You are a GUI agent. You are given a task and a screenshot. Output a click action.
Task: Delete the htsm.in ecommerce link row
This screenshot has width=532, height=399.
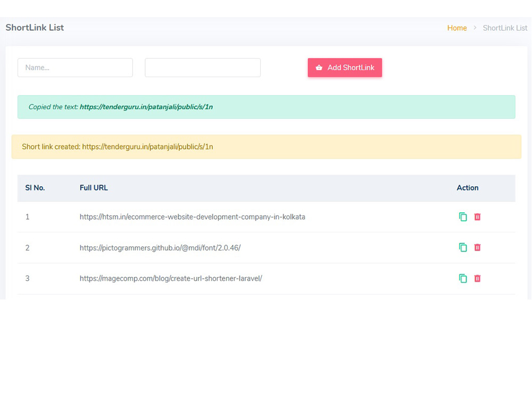coord(477,217)
